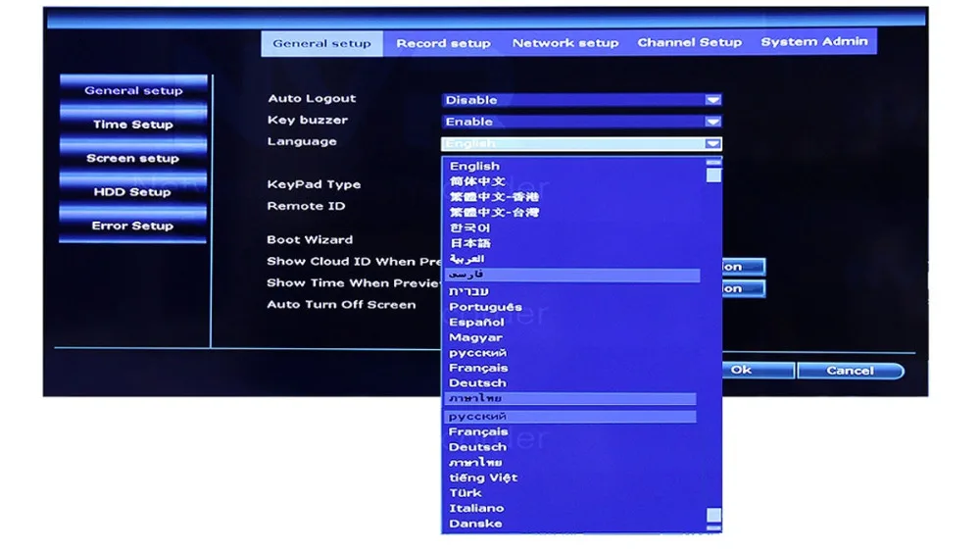The image size is (980, 552).
Task: Select the highlighted فارسی language option
Action: (572, 276)
